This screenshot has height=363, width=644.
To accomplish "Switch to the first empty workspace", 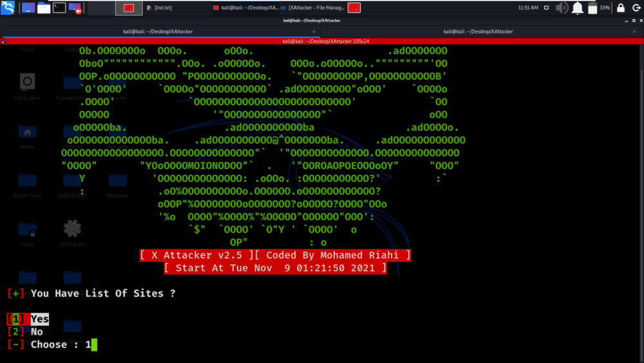I will tap(101, 7).
